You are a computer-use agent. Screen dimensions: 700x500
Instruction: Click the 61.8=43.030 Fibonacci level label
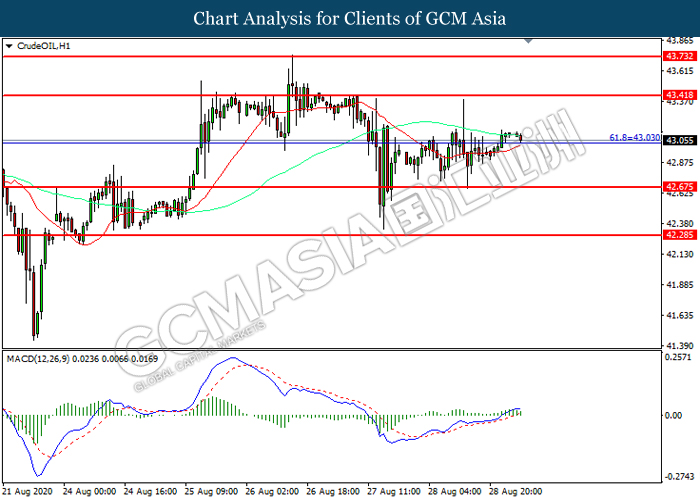click(634, 138)
